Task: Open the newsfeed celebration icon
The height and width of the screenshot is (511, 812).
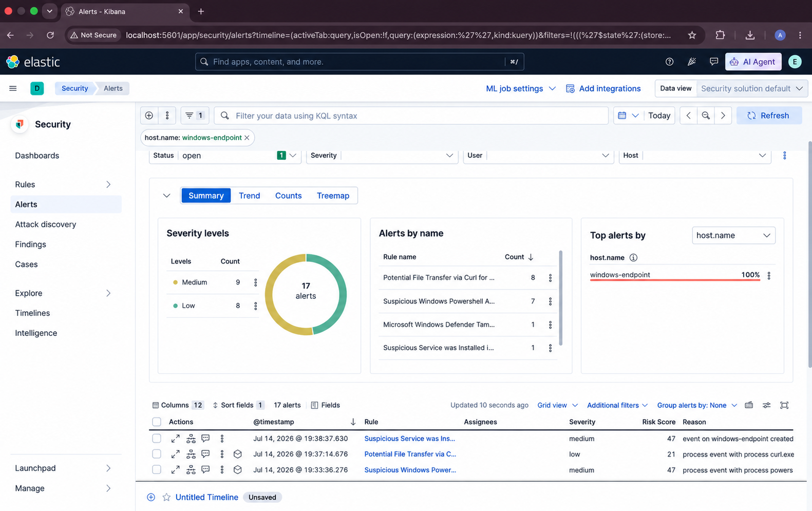Action: tap(692, 62)
